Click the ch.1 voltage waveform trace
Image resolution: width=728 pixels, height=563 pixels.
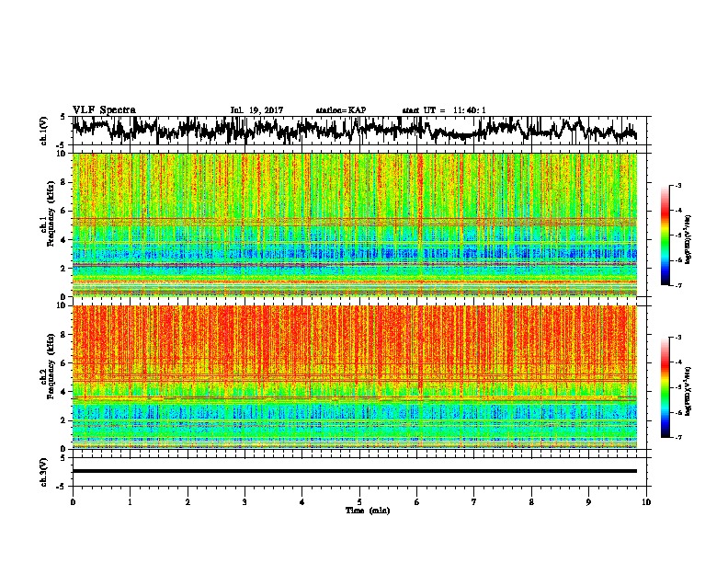point(354,130)
